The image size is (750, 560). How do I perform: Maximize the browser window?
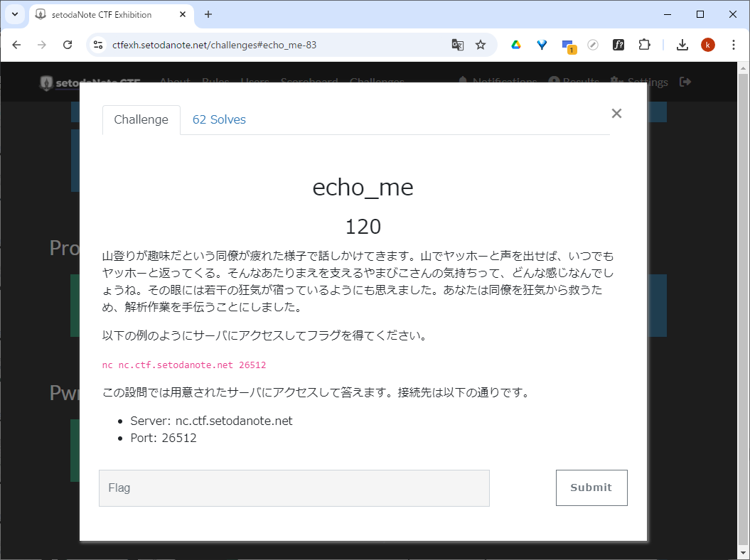point(700,14)
